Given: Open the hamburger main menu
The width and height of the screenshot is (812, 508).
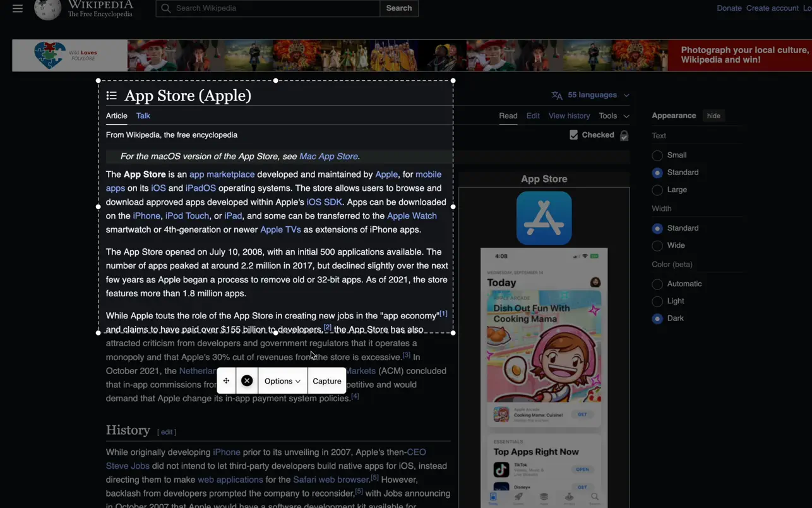Looking at the screenshot, I should tap(18, 9).
